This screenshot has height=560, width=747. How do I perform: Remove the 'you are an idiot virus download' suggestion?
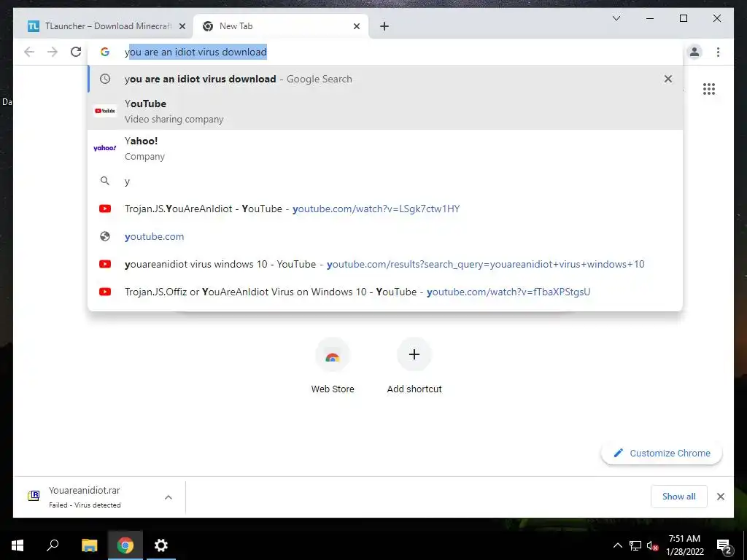668,79
